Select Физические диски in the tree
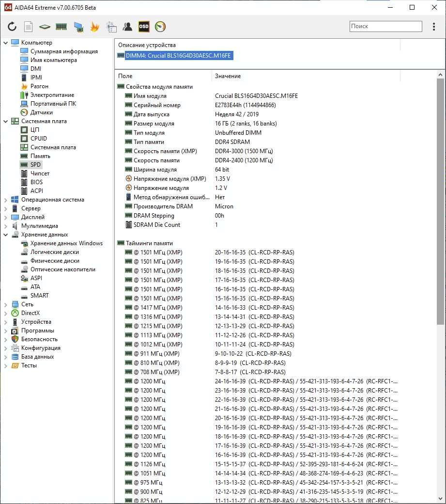 click(x=55, y=261)
